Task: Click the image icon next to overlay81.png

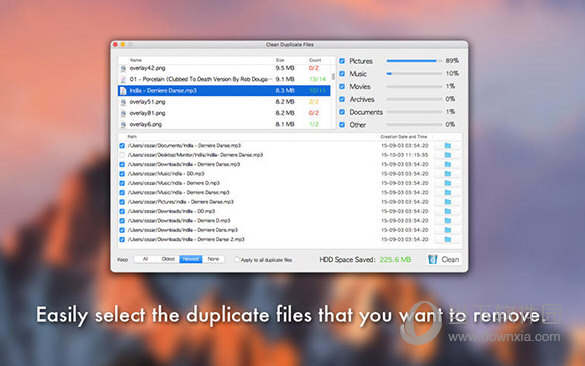Action: point(123,113)
